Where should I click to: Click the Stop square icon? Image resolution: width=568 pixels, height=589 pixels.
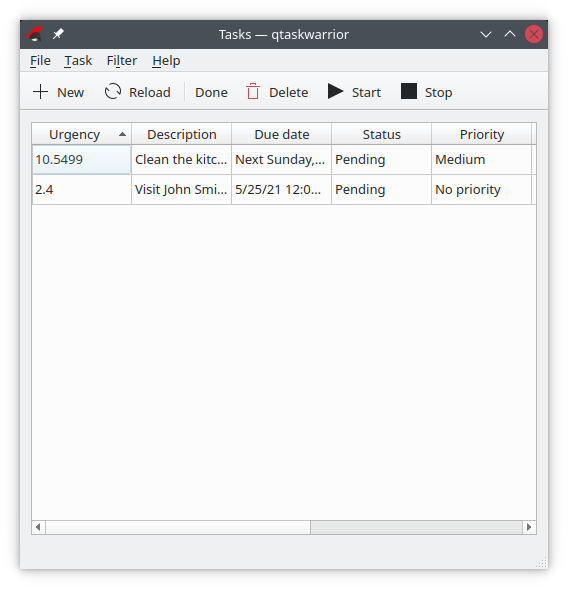409,91
